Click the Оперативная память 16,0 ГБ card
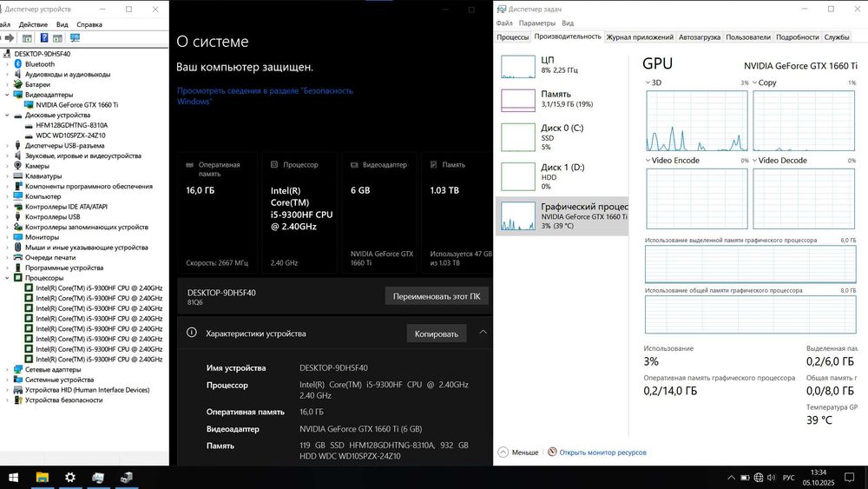This screenshot has height=489, width=868. click(217, 213)
